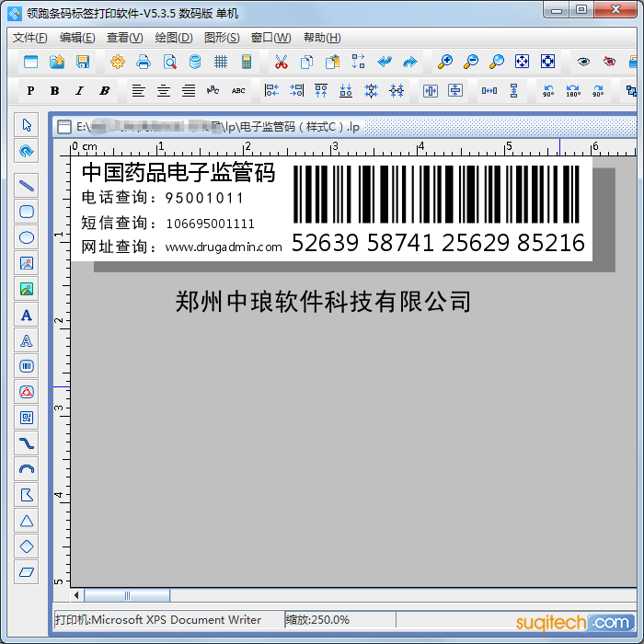Toggle bold italic formatting button
644x644 pixels.
[104, 90]
